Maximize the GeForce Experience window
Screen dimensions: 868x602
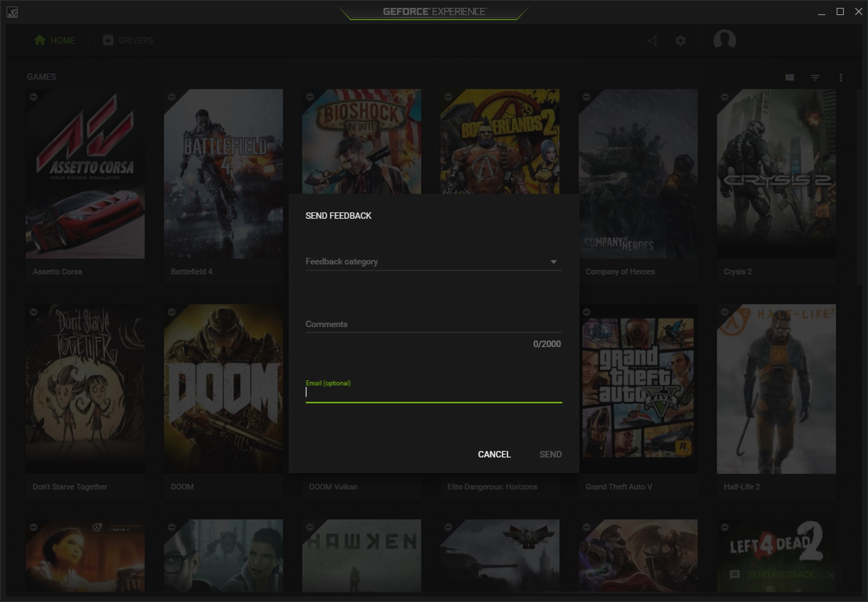click(840, 12)
